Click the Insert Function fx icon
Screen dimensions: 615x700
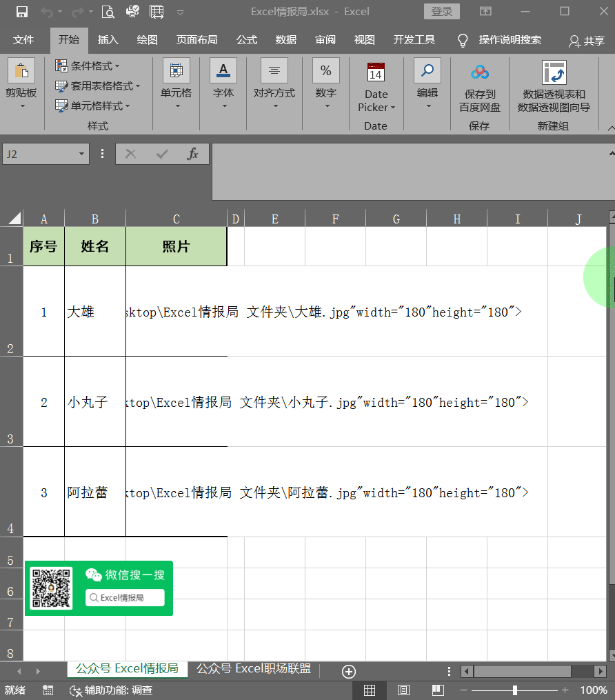[193, 154]
